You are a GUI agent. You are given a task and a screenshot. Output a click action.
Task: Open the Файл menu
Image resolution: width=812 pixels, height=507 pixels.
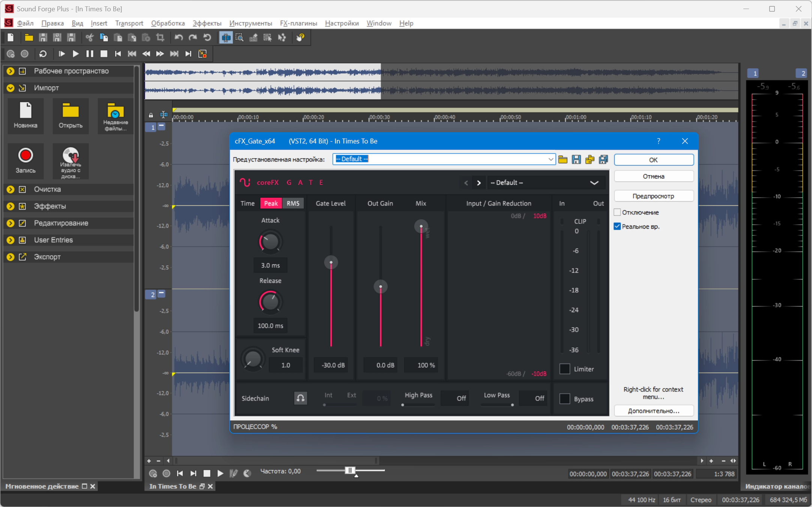click(25, 23)
